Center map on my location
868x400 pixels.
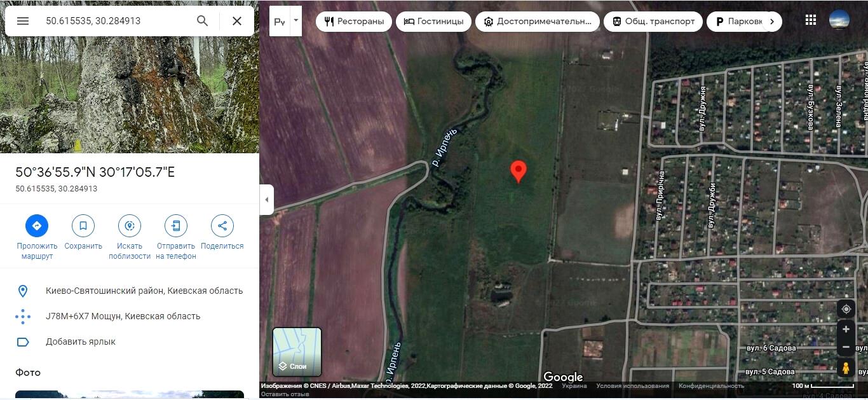[x=846, y=309]
